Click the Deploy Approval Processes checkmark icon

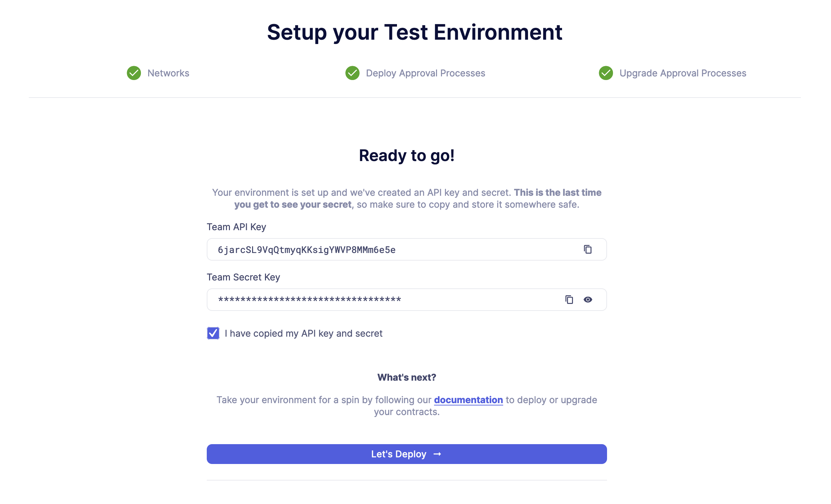(352, 73)
